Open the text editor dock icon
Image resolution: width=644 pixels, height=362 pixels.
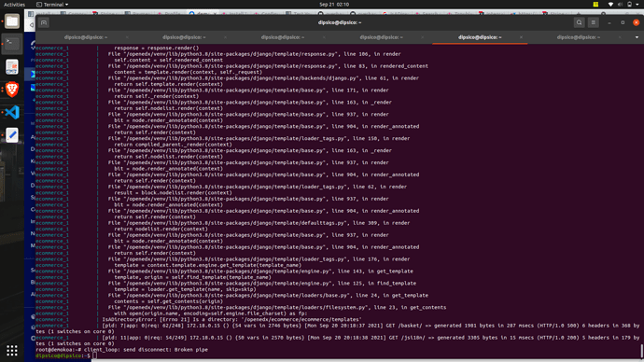point(12,134)
